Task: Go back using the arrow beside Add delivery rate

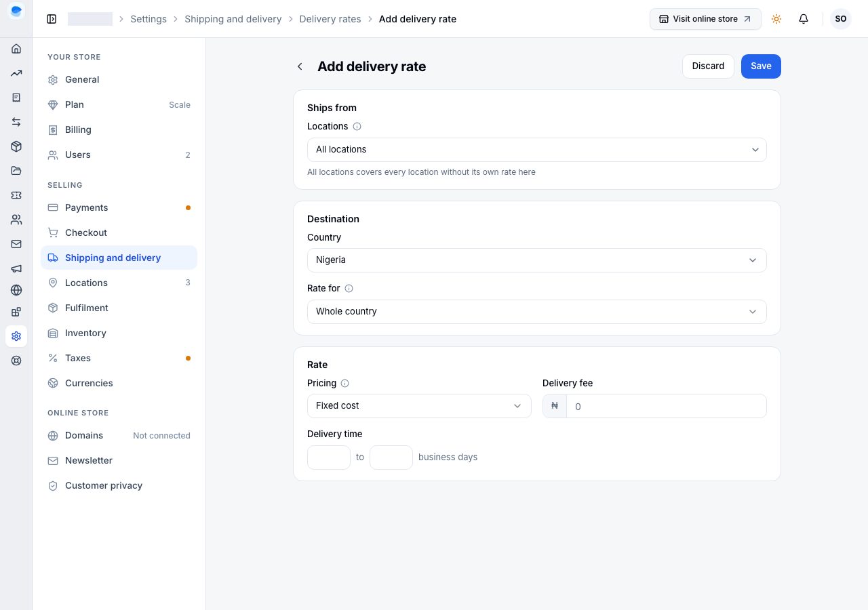Action: [300, 66]
